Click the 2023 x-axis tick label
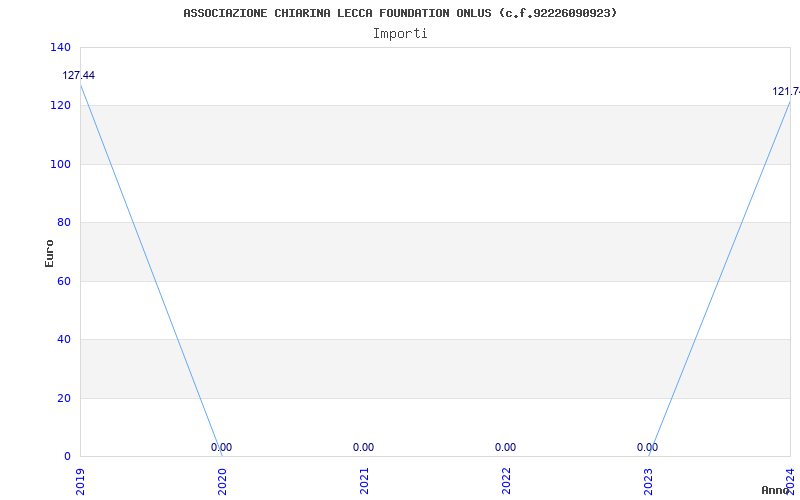Screen dimensions: 800x500 648,482
